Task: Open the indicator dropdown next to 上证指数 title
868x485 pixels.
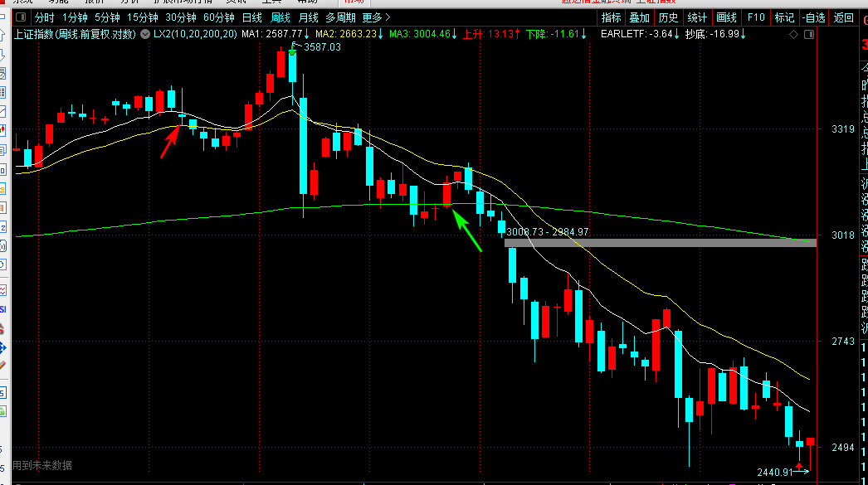Action: (145, 34)
